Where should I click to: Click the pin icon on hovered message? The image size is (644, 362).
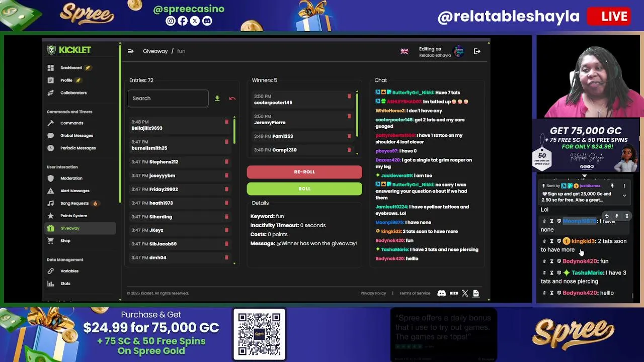(x=617, y=216)
